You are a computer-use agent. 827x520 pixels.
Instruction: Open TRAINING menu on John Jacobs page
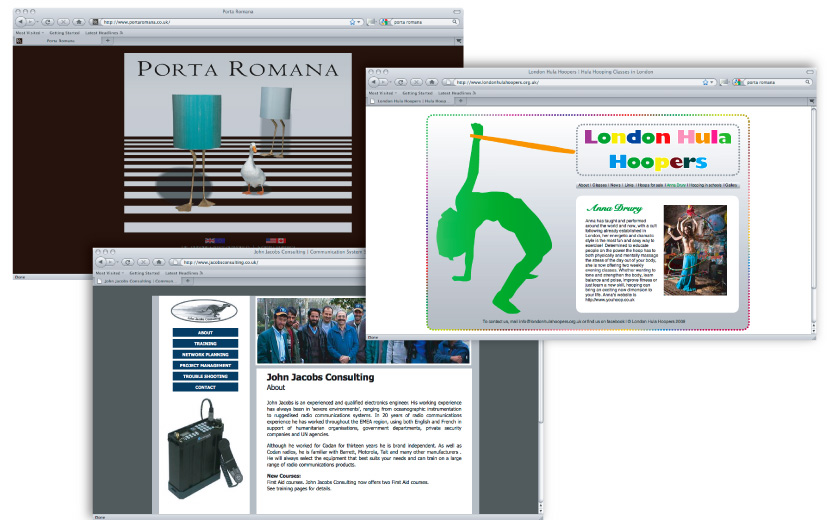(x=205, y=343)
